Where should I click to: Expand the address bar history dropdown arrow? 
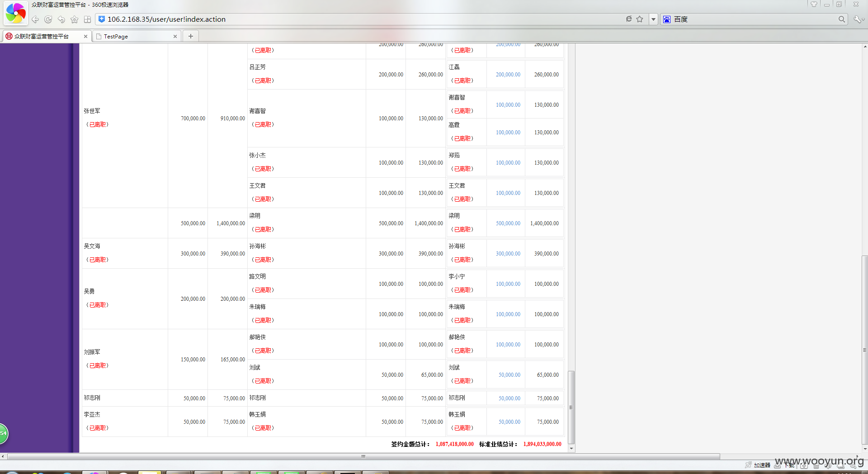pos(653,19)
